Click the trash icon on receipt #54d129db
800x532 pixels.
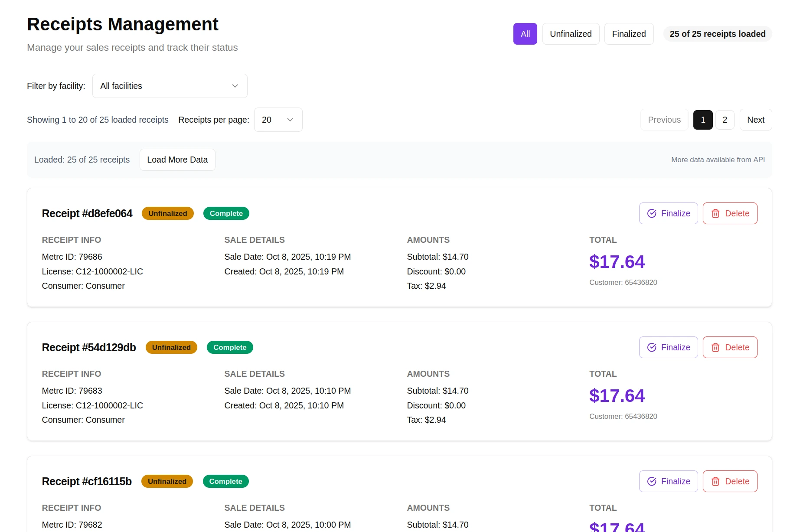pyautogui.click(x=715, y=347)
